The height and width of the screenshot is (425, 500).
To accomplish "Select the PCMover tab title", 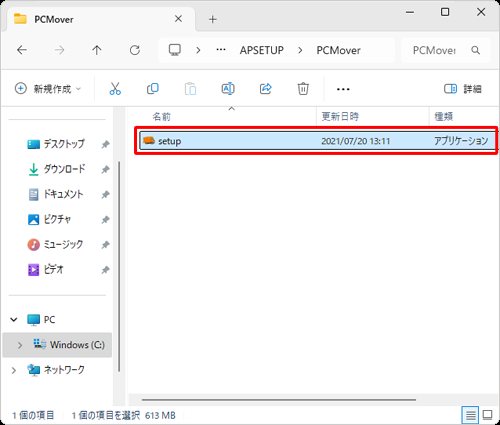I will pyautogui.click(x=54, y=19).
